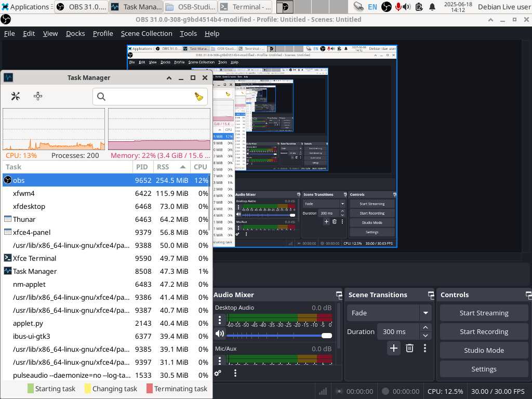Clear the search field with broom icon
This screenshot has height=399, width=532.
tap(198, 97)
